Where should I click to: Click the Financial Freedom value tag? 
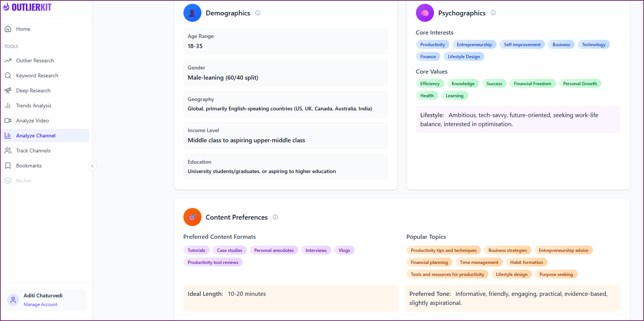click(x=532, y=84)
